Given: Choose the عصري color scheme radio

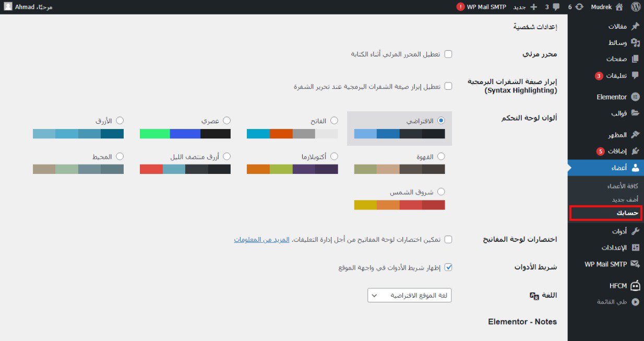Looking at the screenshot, I should 226,121.
